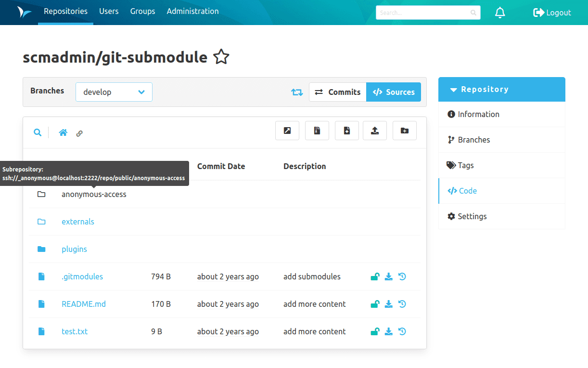Upload a file using the upload icon
This screenshot has height=368, width=588.
(375, 131)
